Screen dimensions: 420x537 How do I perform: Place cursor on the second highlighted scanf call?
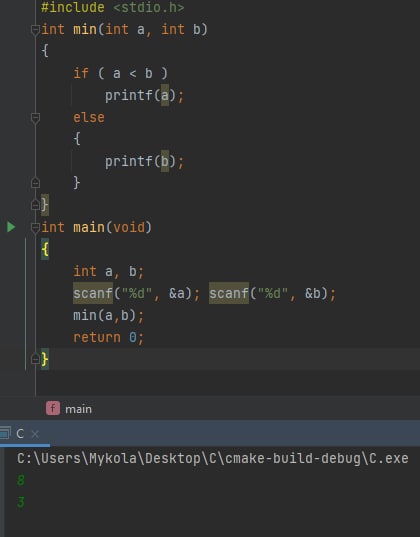pos(229,293)
